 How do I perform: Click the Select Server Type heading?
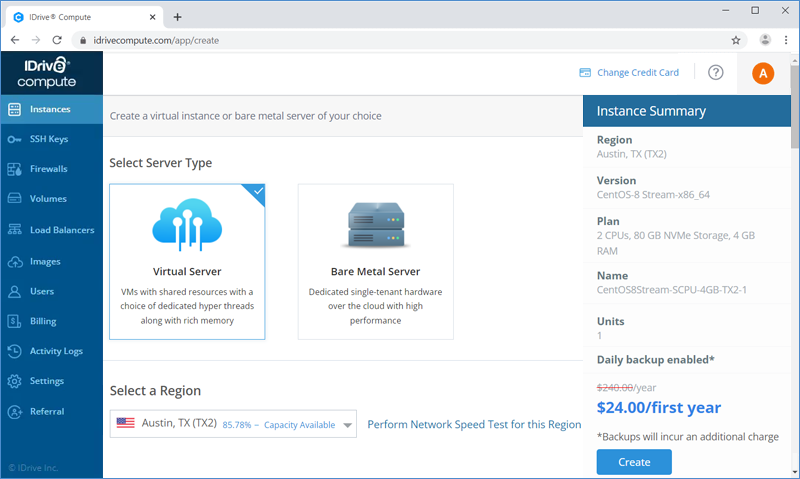pos(161,163)
